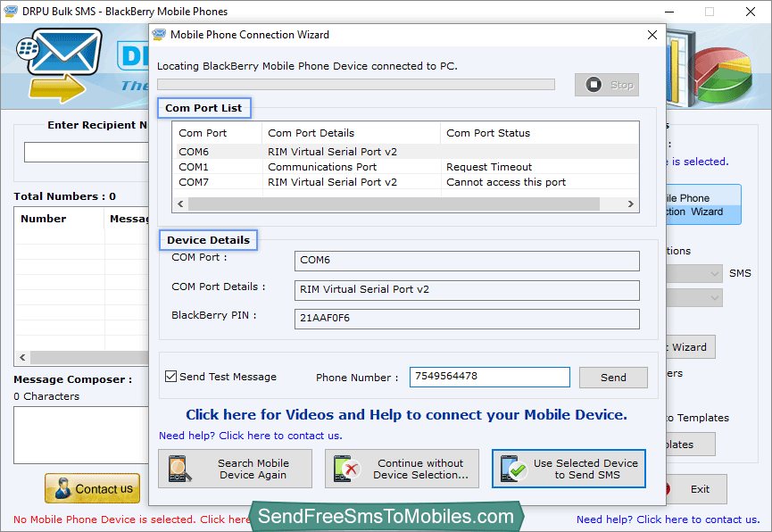The image size is (772, 532).
Task: Select the COM6 row in Com Port List
Action: click(406, 152)
